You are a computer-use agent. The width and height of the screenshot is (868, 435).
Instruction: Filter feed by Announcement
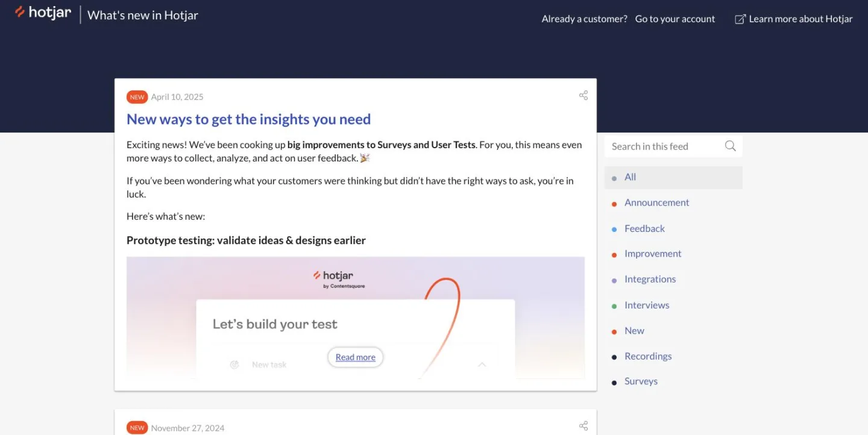point(656,202)
